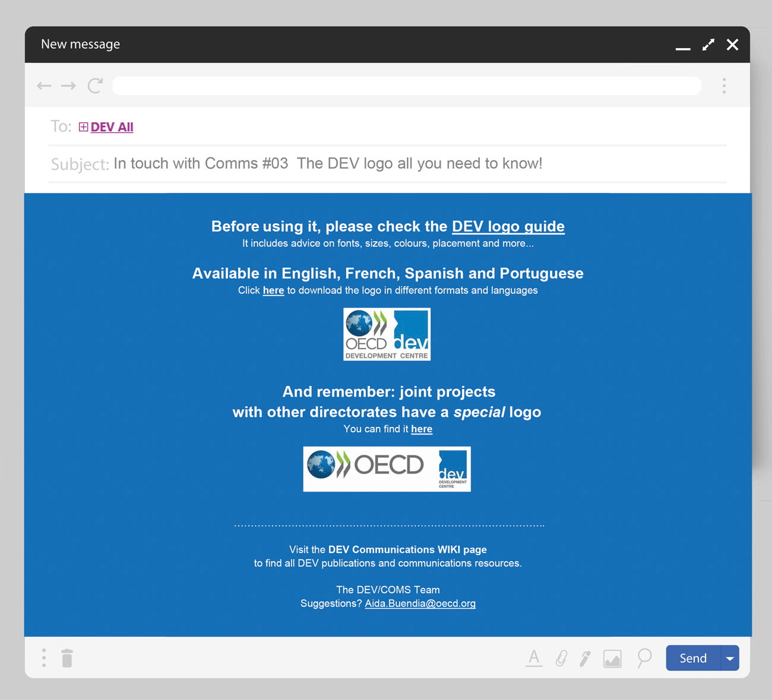
Task: Send the message
Action: pyautogui.click(x=693, y=658)
